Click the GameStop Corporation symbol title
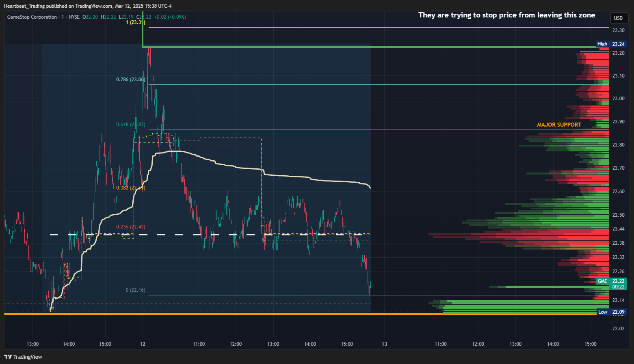 coord(32,17)
